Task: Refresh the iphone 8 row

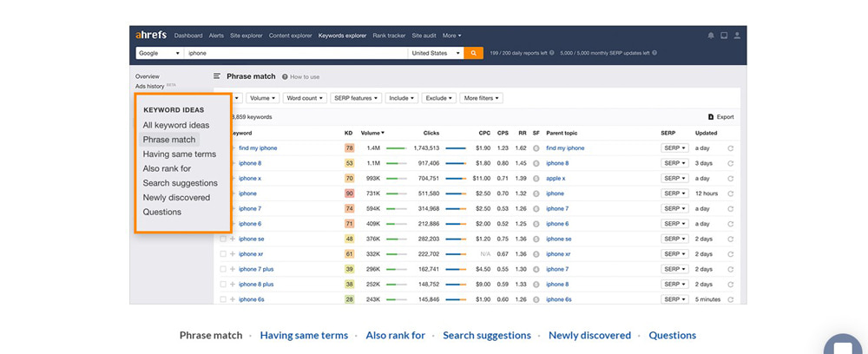Action: click(x=730, y=163)
